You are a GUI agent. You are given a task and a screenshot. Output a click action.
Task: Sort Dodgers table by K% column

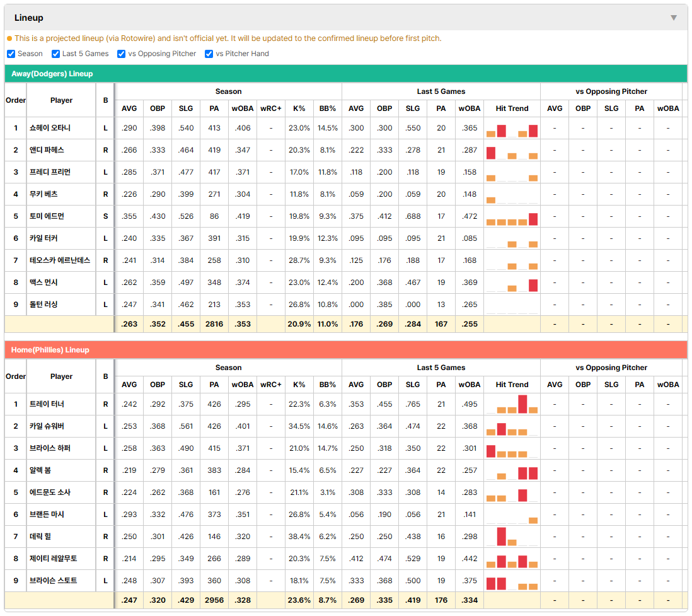pos(299,108)
